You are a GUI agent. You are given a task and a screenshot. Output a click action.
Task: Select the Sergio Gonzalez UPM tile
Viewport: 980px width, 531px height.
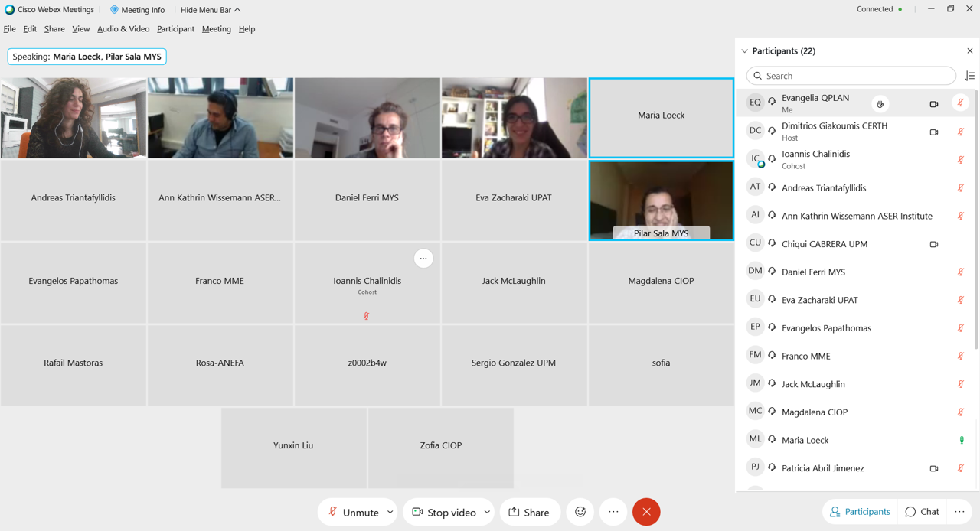click(514, 366)
